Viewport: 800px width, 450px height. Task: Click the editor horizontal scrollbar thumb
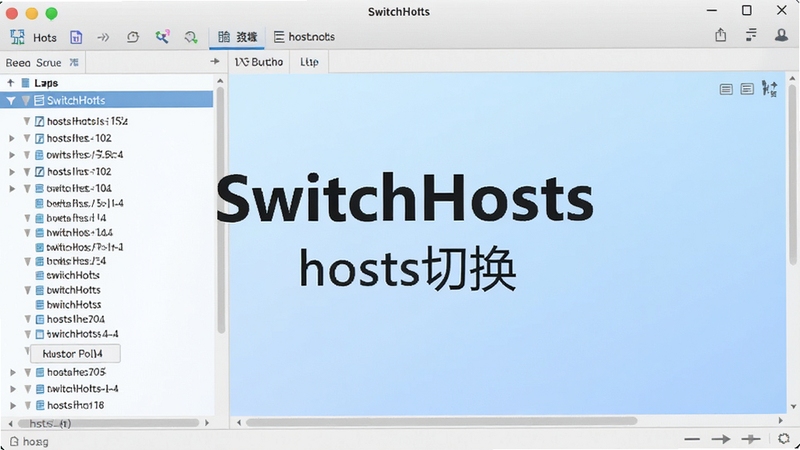(x=441, y=421)
